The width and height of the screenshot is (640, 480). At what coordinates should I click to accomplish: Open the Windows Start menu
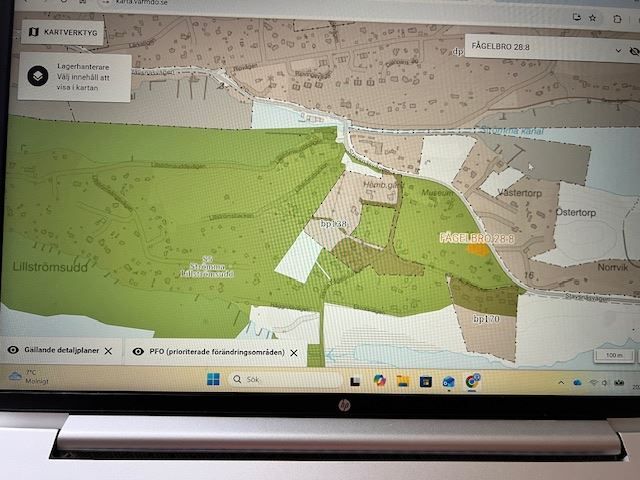pos(212,379)
